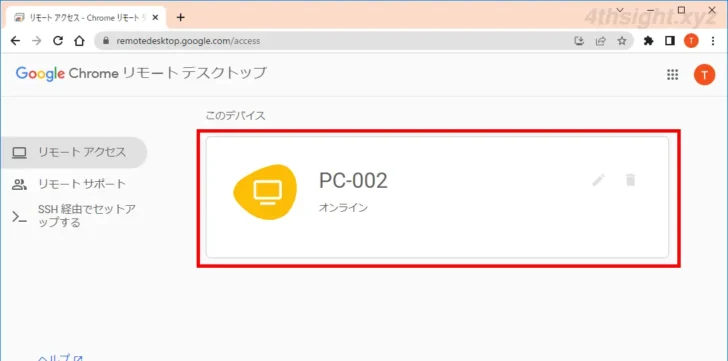
Task: Click the このデバイス section heading
Action: pyautogui.click(x=235, y=116)
